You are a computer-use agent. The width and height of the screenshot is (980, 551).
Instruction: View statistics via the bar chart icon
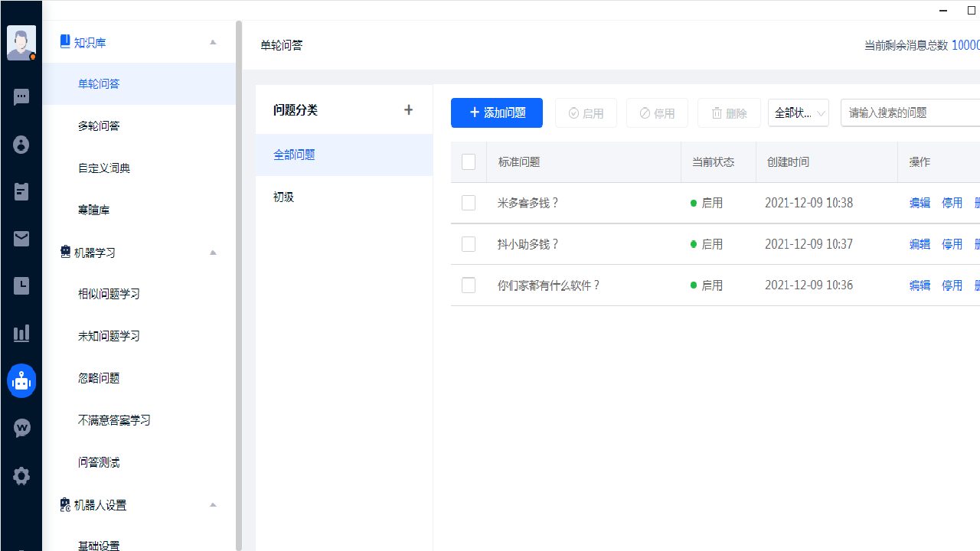(21, 333)
